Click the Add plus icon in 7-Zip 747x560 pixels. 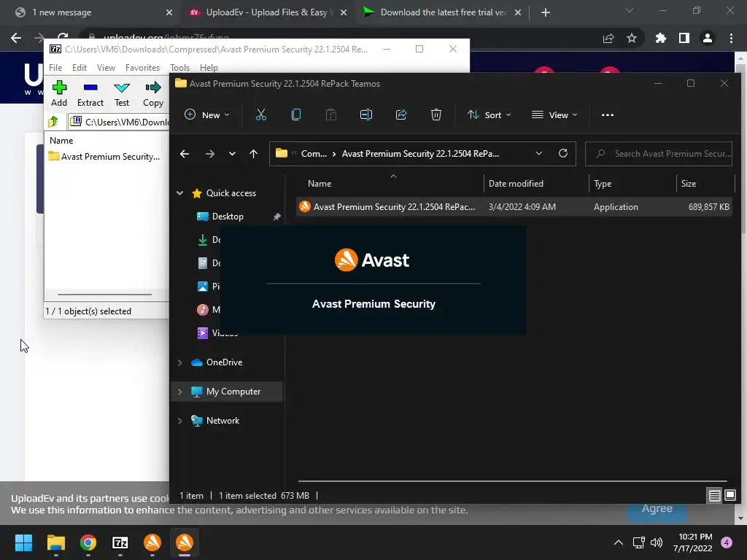pos(59,87)
